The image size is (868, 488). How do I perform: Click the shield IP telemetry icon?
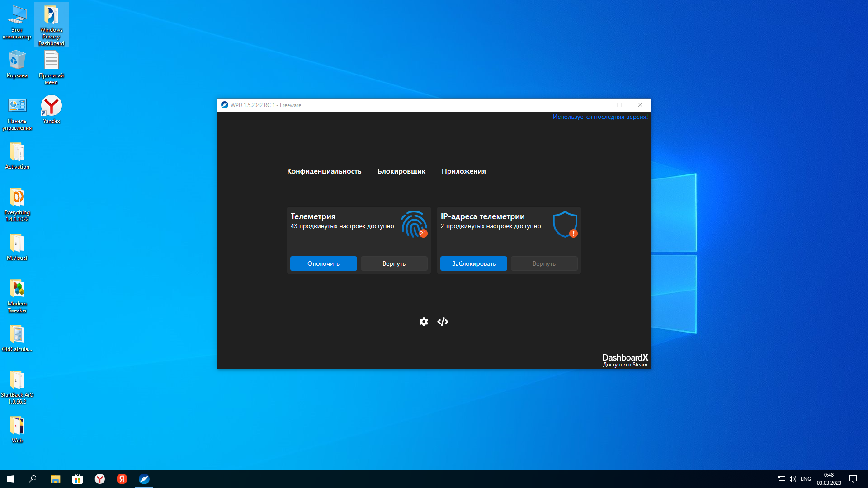[x=565, y=224]
